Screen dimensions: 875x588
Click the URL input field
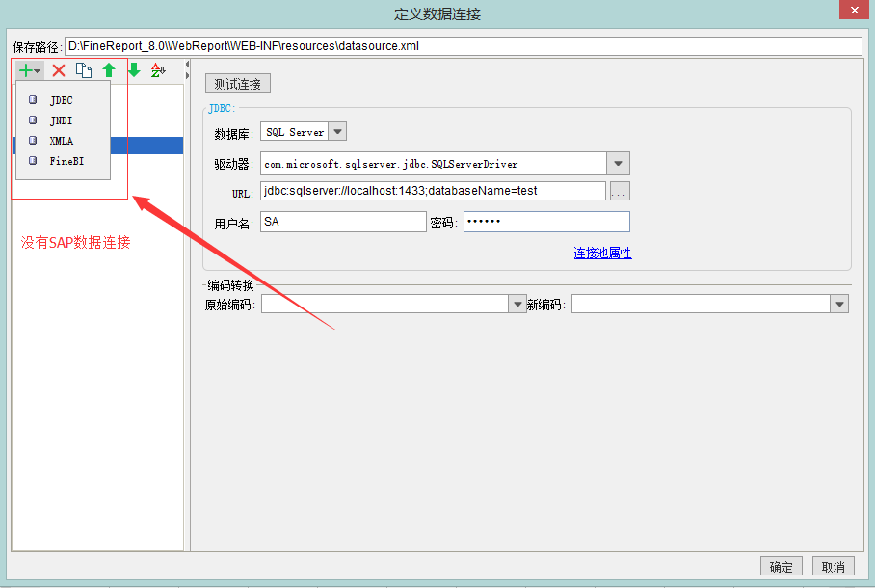[433, 191]
